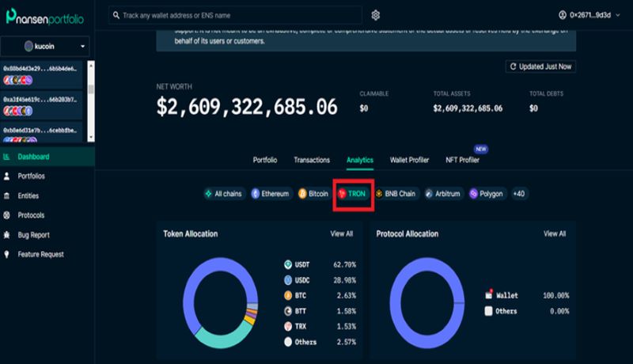The width and height of the screenshot is (633, 364).
Task: Filter by Ethereum chain
Action: 271,194
